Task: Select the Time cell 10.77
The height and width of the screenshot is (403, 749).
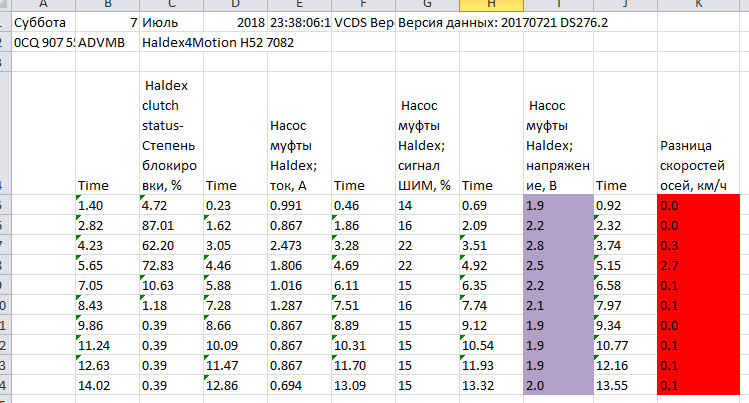Action: [x=625, y=345]
